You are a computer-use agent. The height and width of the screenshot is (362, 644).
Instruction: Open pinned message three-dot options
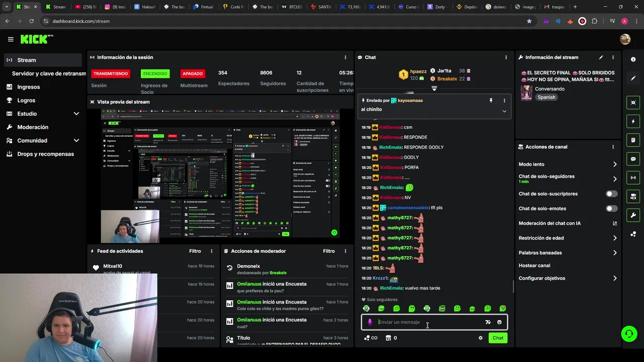tap(504, 101)
